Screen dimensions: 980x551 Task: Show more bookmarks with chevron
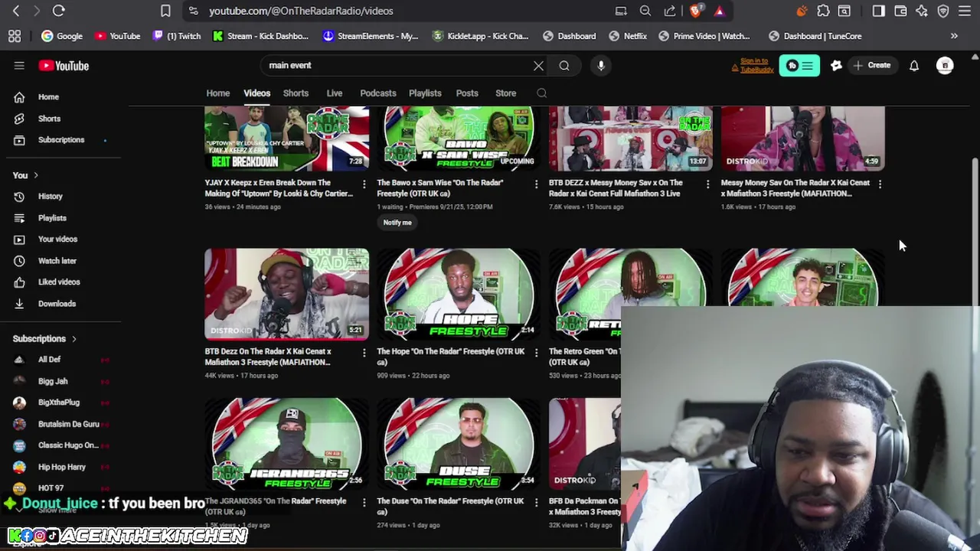pos(954,36)
